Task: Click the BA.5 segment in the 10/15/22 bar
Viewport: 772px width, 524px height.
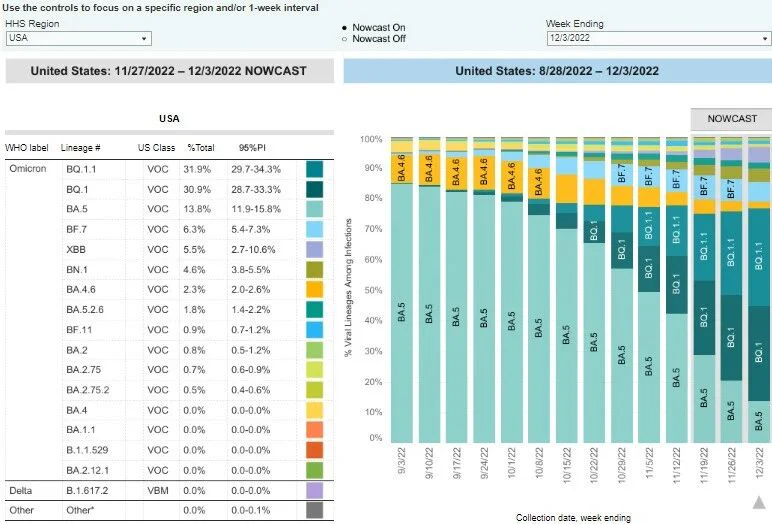Action: coord(566,335)
